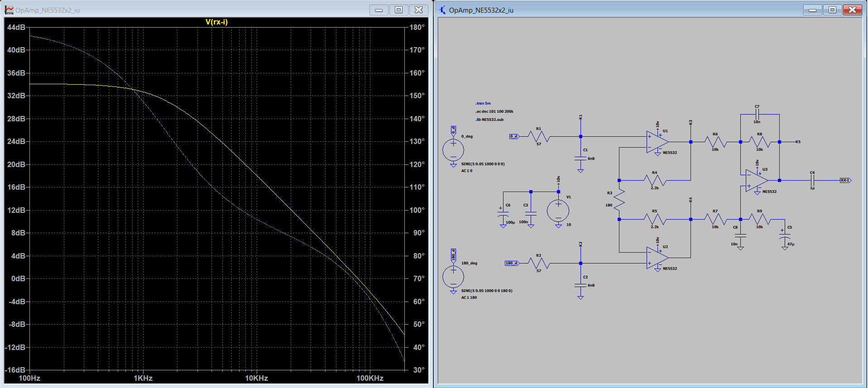
Task: Click the 0_deg sine voltage source
Action: pos(453,150)
